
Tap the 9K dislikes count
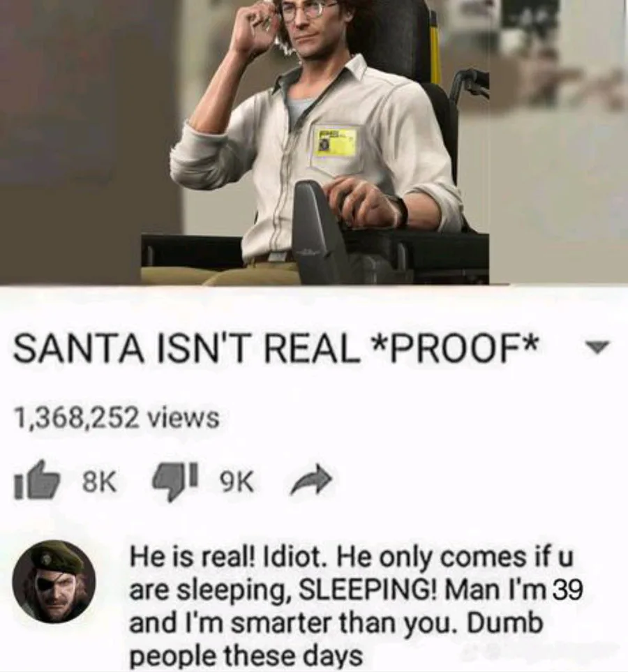(x=236, y=483)
